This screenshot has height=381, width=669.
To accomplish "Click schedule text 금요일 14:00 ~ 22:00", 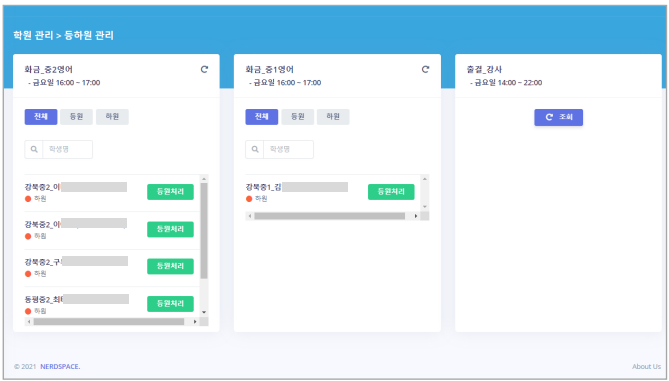I will click(508, 83).
